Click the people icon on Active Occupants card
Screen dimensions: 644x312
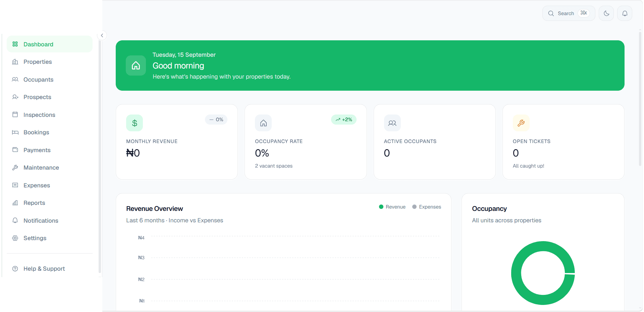point(392,123)
